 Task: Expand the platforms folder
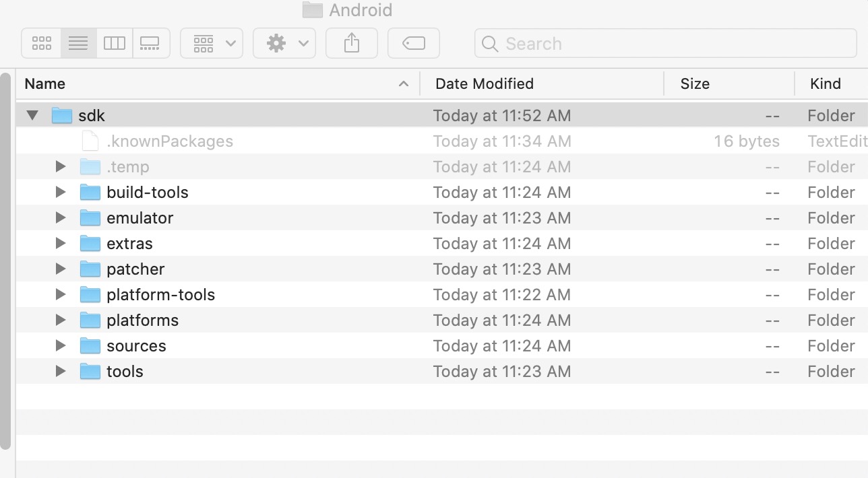[x=61, y=320]
